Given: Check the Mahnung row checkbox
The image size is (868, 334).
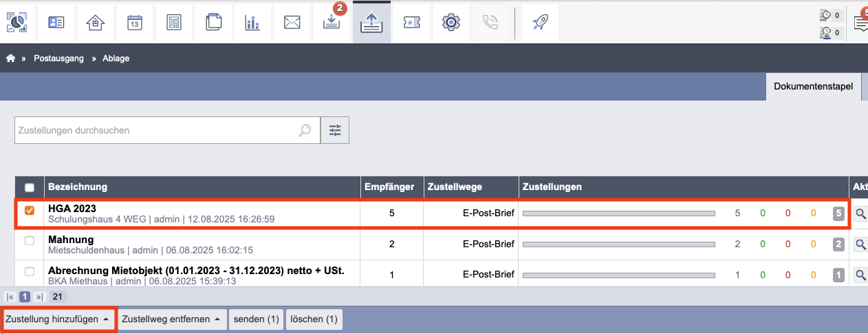Looking at the screenshot, I should tap(30, 241).
